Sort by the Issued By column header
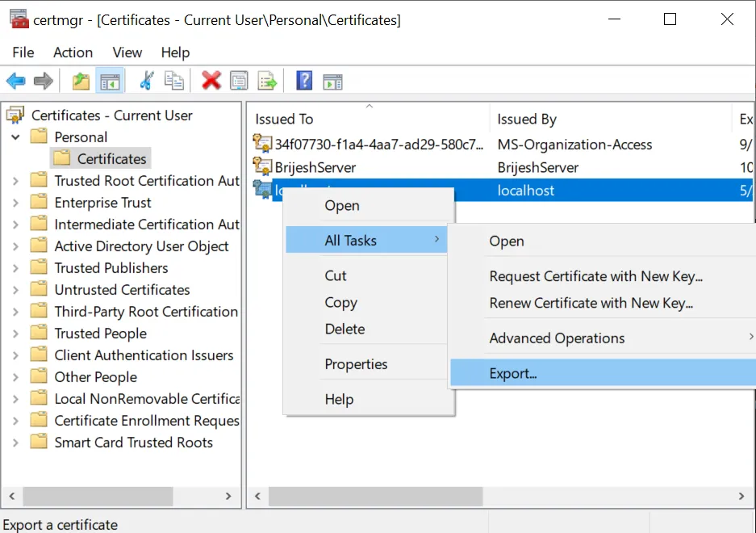Viewport: 756px width, 533px height. click(x=527, y=120)
